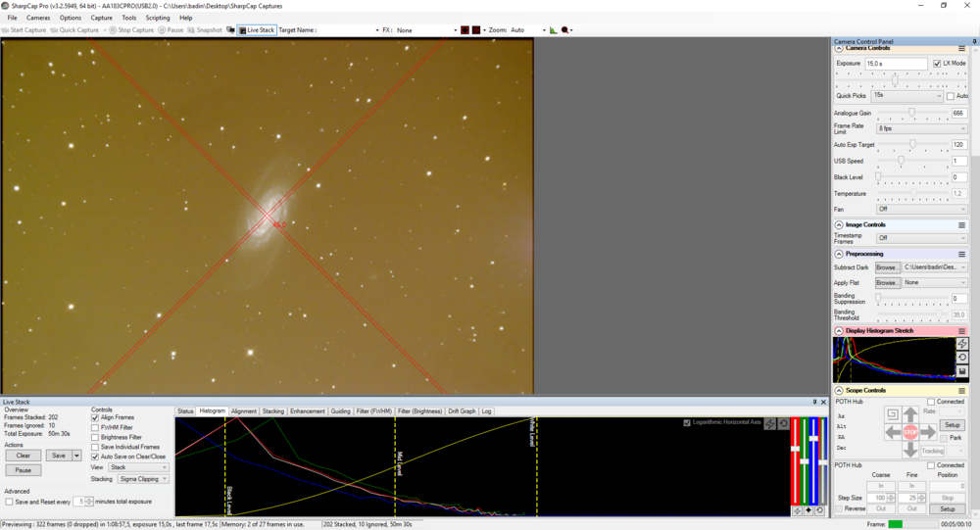Click the red STOP scope movement button
Screen dimensions: 980x530
pyautogui.click(x=910, y=432)
